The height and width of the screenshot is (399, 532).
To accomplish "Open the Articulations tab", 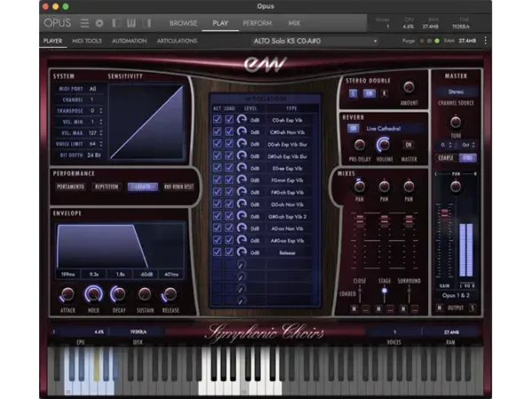I will (176, 41).
